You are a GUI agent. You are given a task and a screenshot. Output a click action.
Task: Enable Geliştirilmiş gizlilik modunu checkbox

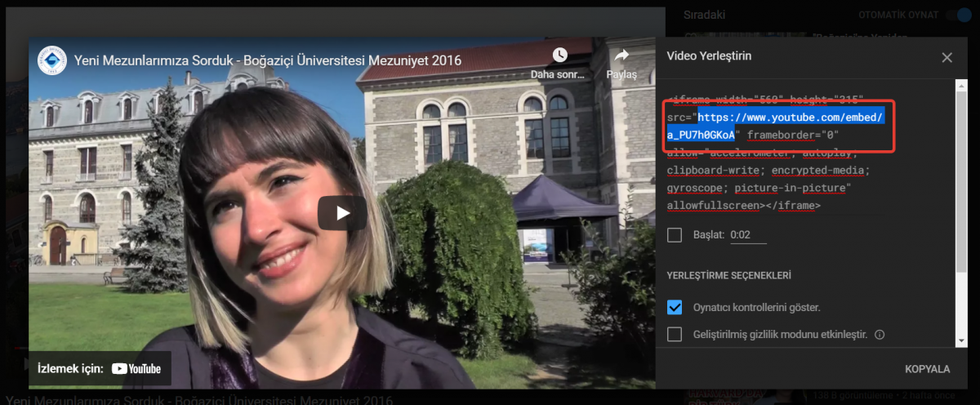pos(675,334)
